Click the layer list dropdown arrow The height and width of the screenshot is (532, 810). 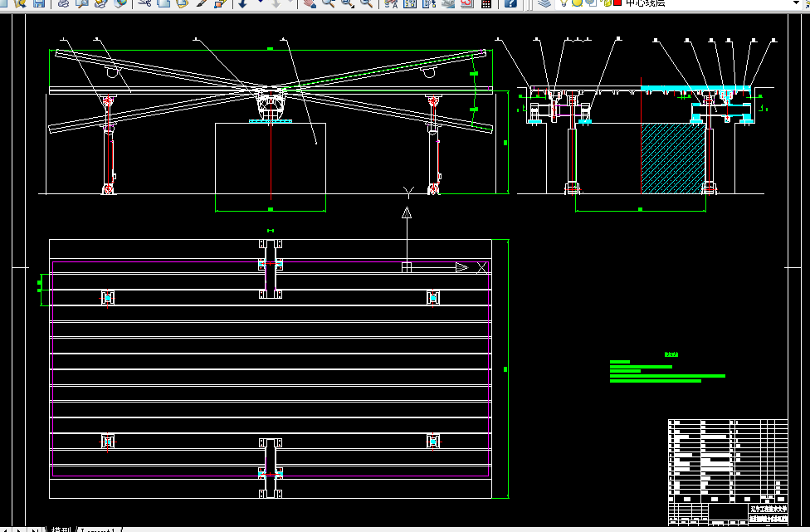coord(796,3)
